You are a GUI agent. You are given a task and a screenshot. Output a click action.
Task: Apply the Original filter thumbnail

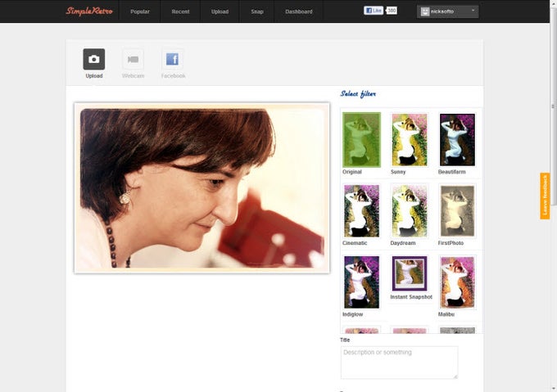[361, 140]
